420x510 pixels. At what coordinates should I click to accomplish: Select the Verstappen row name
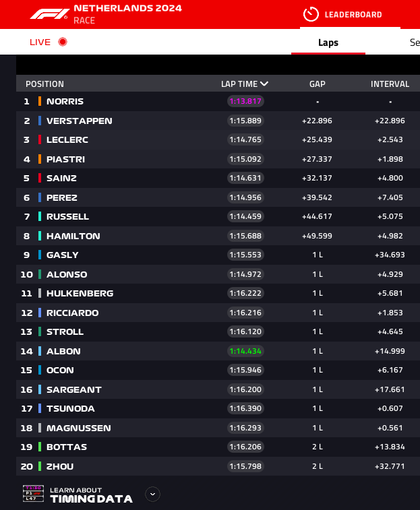[x=80, y=121]
